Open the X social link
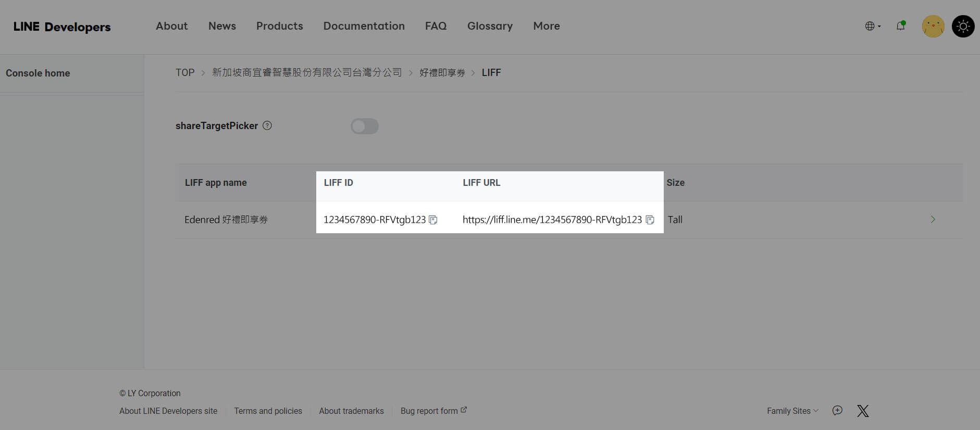Image resolution: width=980 pixels, height=430 pixels. (x=863, y=411)
